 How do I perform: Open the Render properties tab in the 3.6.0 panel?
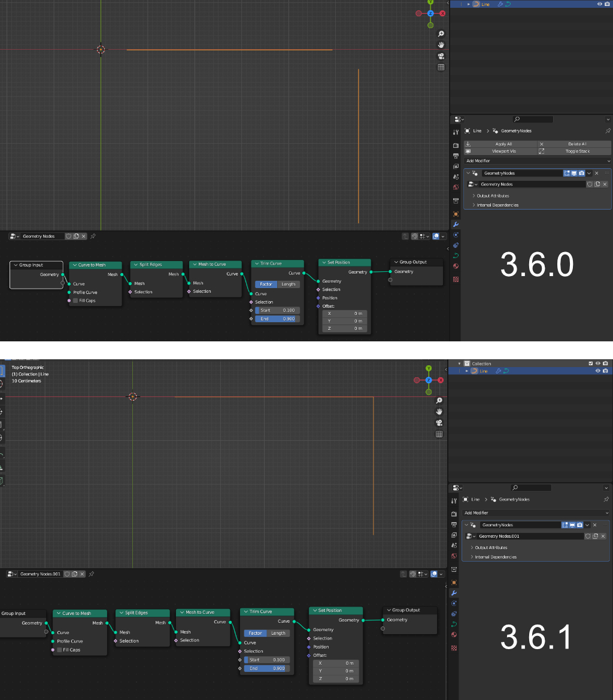456,146
